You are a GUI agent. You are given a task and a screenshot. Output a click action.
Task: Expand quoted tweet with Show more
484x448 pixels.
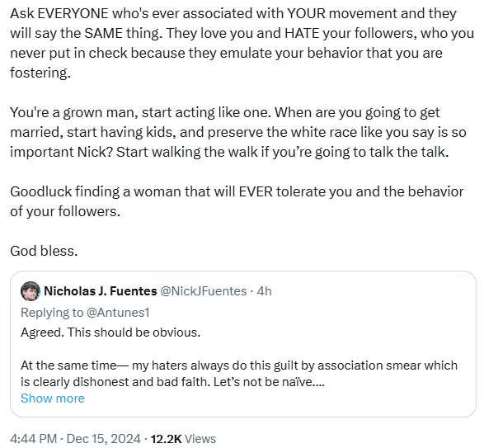53,398
